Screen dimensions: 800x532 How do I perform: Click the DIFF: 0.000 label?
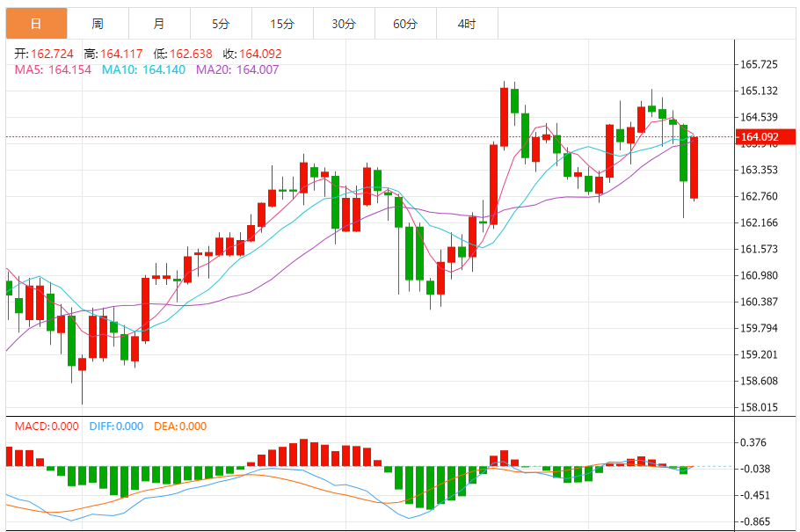click(116, 426)
